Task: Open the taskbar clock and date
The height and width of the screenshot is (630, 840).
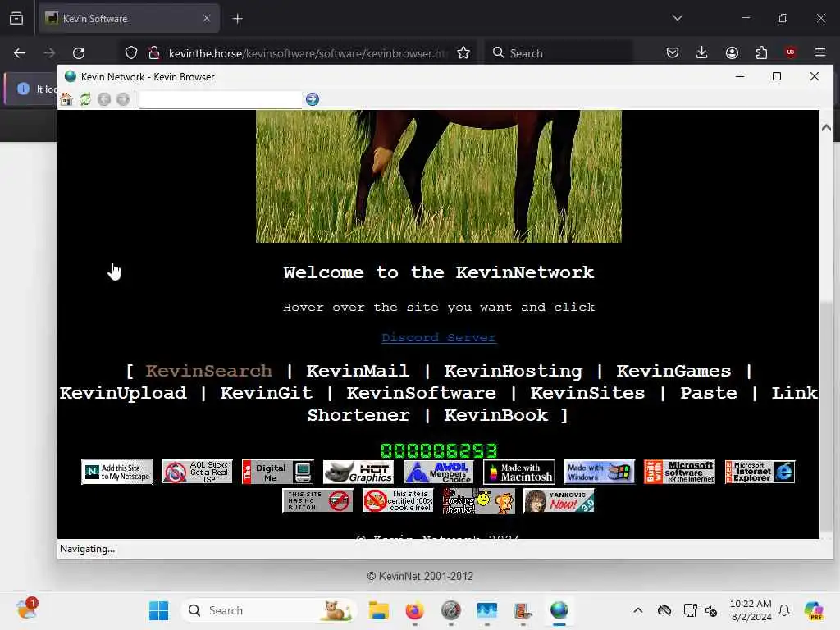Action: (x=751, y=610)
